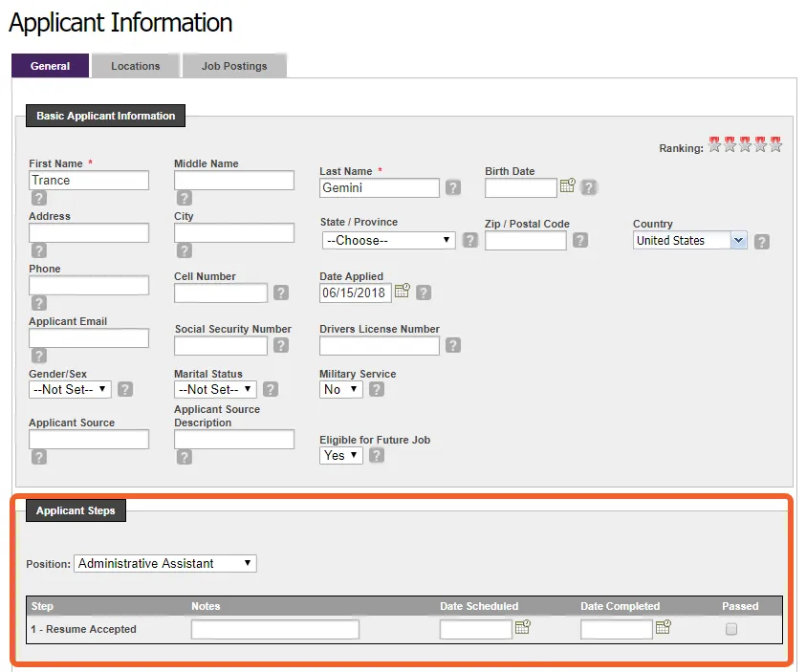Click the Applicant Email input field
This screenshot has height=672, width=806.
click(89, 338)
